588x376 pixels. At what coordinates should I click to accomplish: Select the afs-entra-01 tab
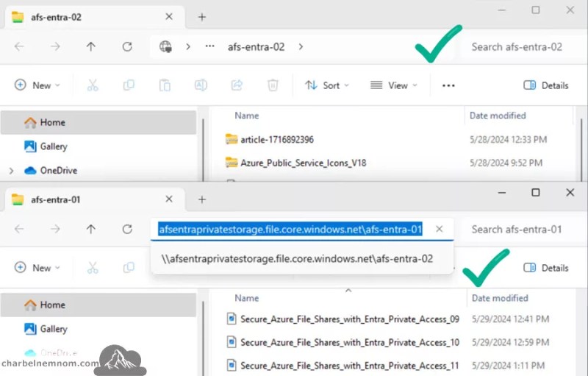pos(56,199)
